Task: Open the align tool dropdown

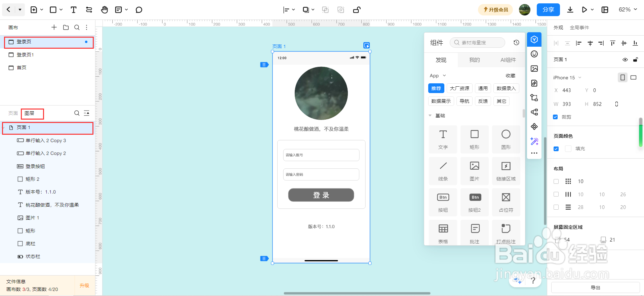Action: 293,10
